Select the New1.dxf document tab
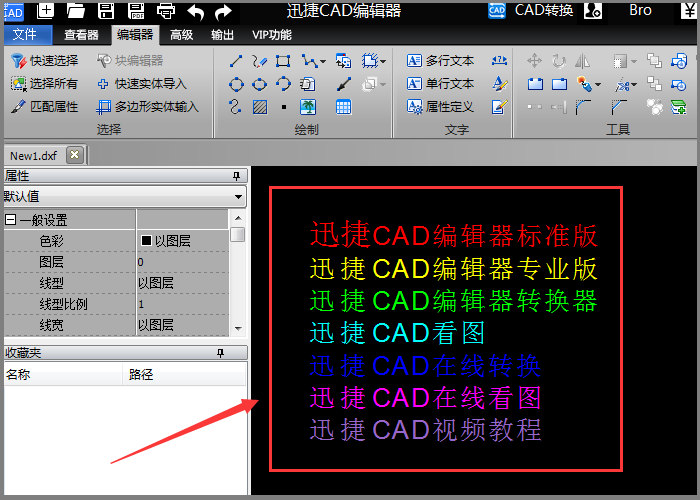 [x=33, y=156]
